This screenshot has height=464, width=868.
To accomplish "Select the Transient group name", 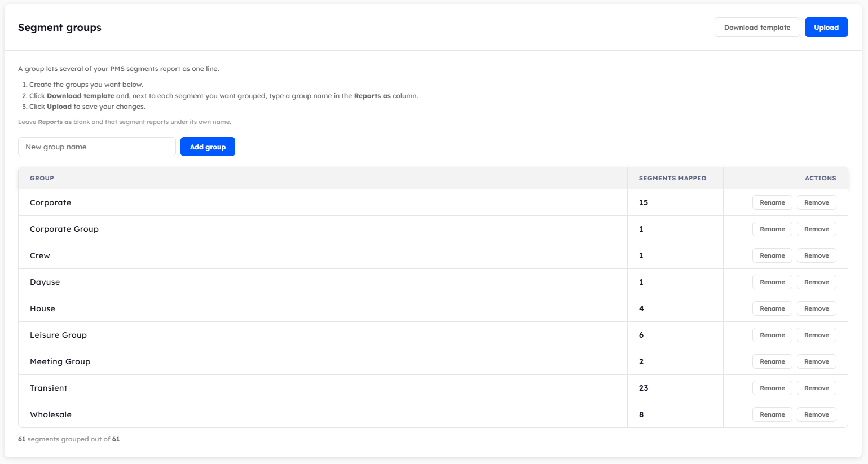I will click(x=49, y=388).
